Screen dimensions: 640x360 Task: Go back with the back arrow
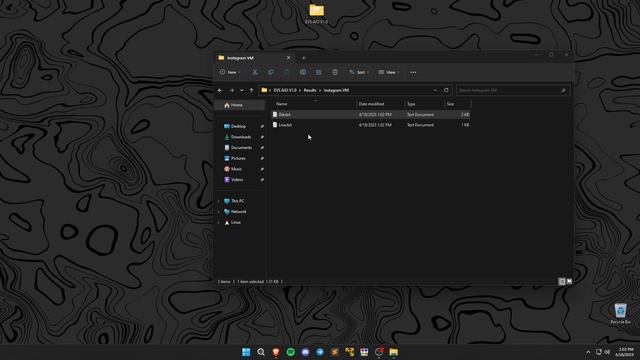[x=220, y=90]
